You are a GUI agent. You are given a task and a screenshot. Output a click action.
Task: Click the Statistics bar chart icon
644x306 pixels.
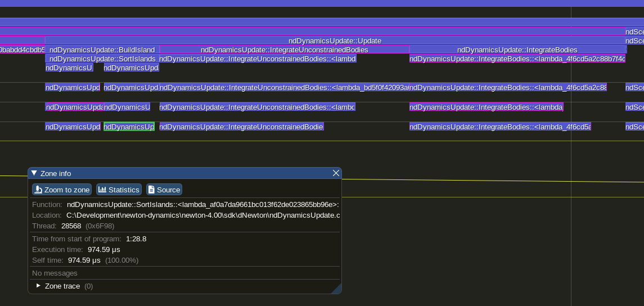coord(102,190)
